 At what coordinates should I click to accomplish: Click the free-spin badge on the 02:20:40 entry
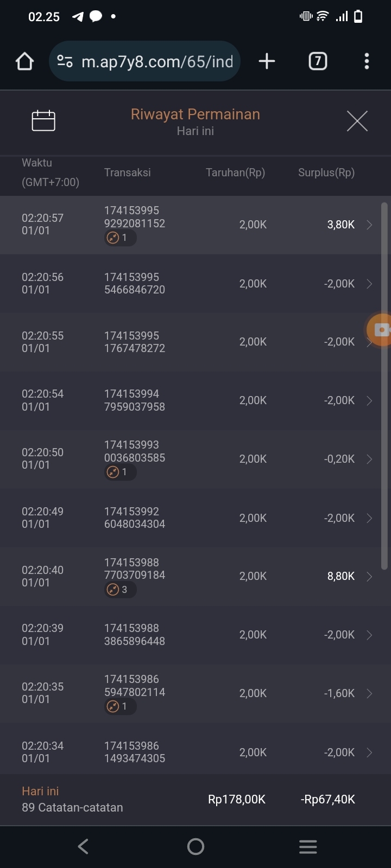[120, 590]
